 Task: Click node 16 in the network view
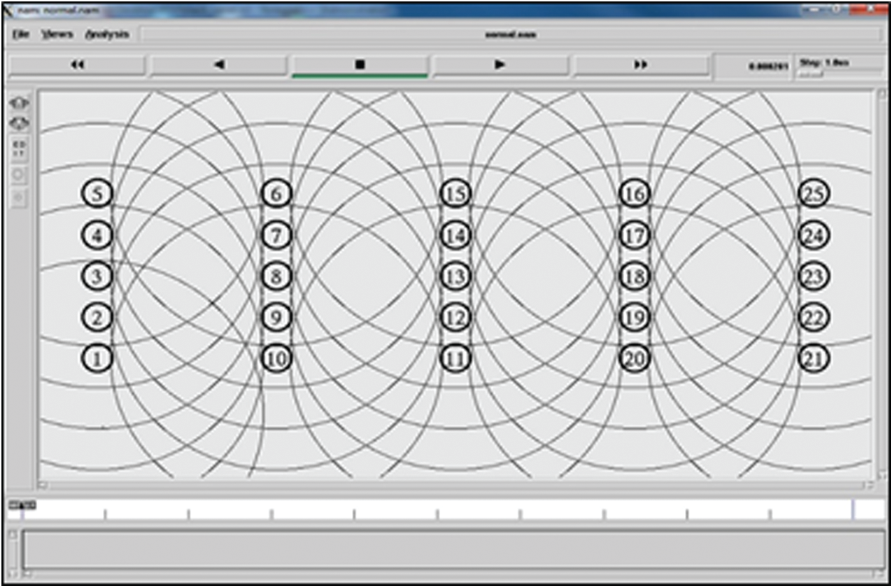[634, 193]
